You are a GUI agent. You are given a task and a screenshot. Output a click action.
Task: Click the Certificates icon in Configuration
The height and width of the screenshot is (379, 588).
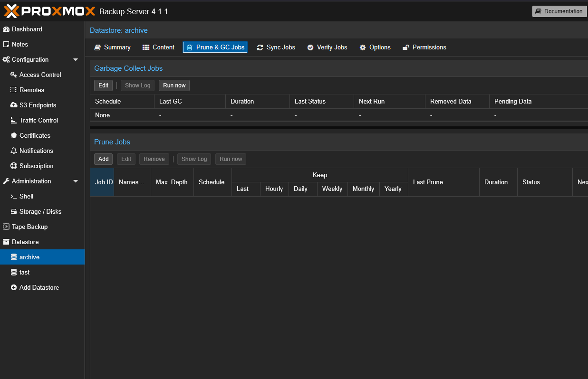[x=14, y=135]
